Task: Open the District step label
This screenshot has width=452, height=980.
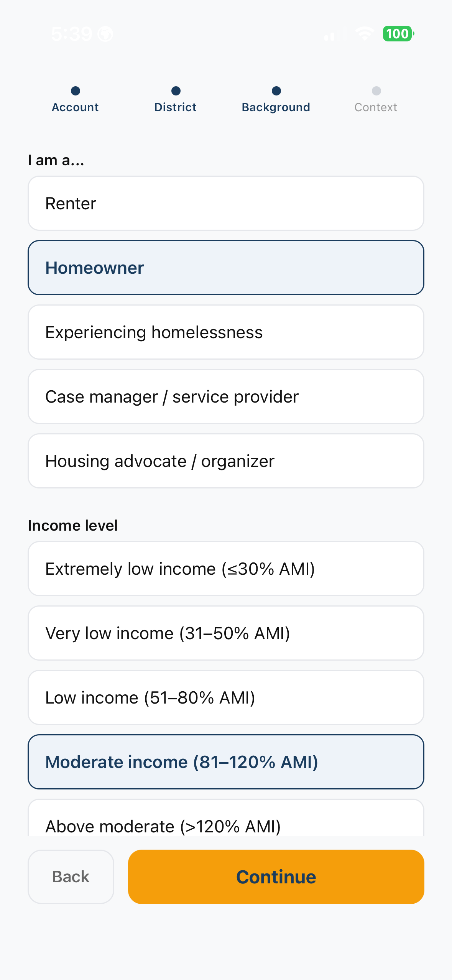Action: pyautogui.click(x=176, y=107)
